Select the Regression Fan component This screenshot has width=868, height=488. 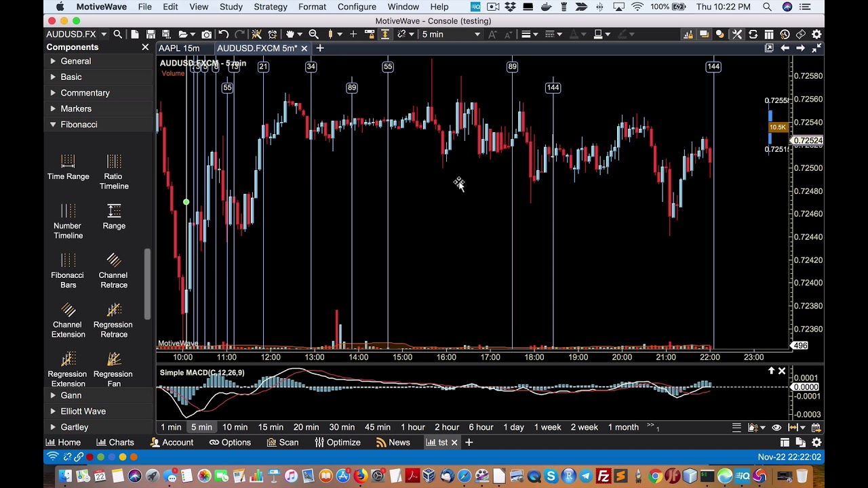coord(114,369)
